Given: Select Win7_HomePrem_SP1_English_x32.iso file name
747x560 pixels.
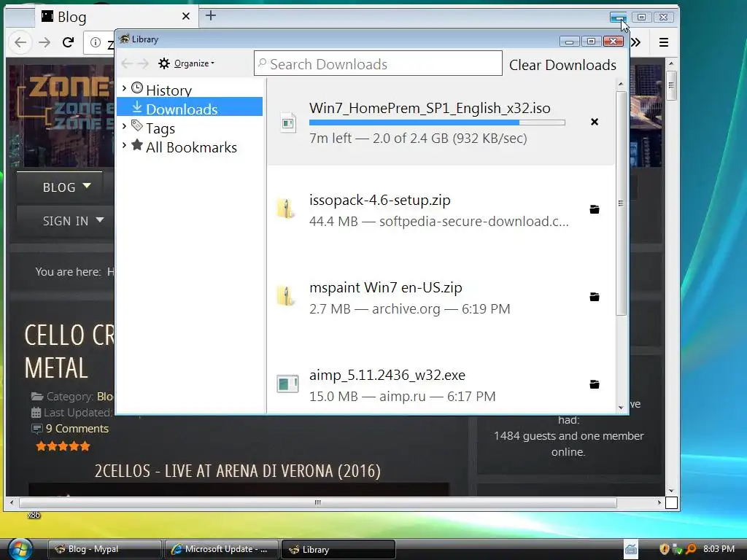Looking at the screenshot, I should click(430, 108).
